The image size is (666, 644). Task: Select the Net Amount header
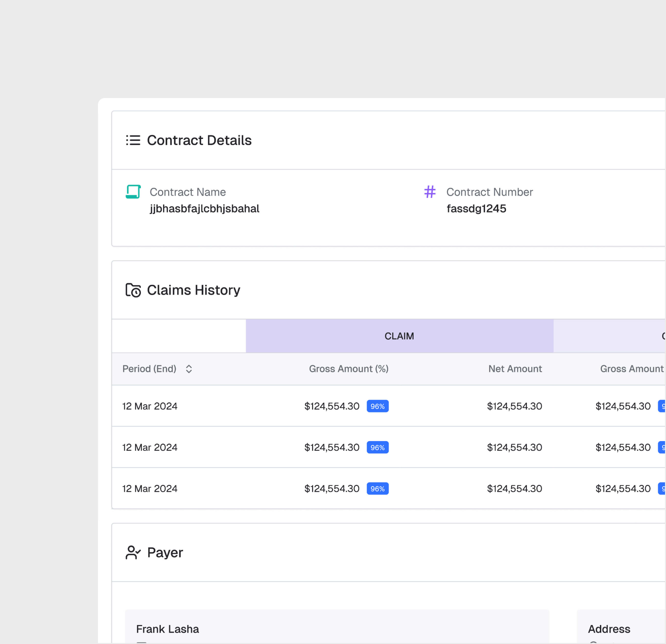[x=515, y=369]
